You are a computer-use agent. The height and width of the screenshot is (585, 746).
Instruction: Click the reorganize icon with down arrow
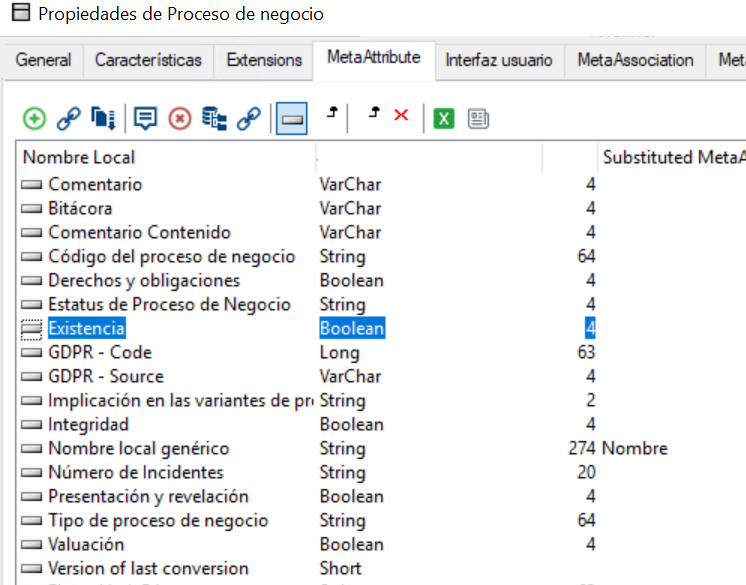coord(103,118)
